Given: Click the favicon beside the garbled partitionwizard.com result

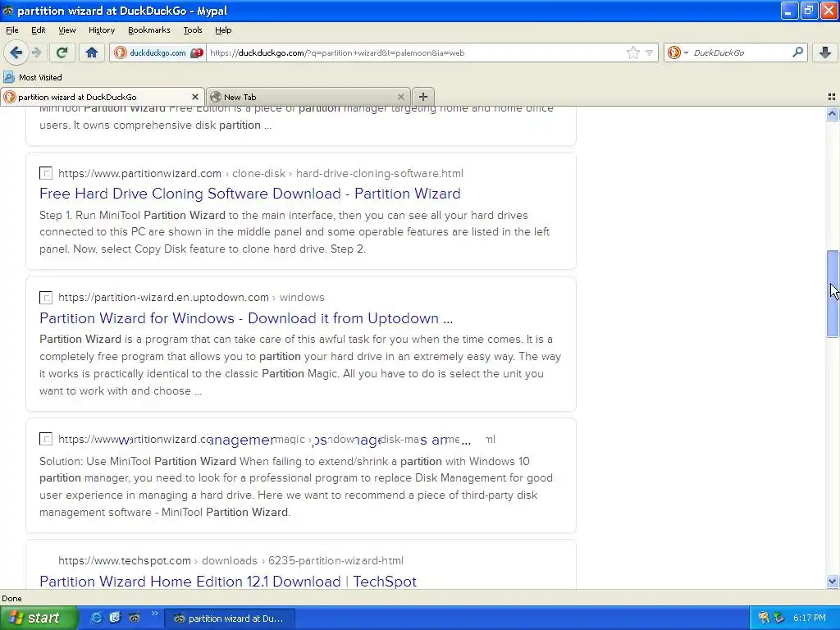Looking at the screenshot, I should (x=46, y=440).
